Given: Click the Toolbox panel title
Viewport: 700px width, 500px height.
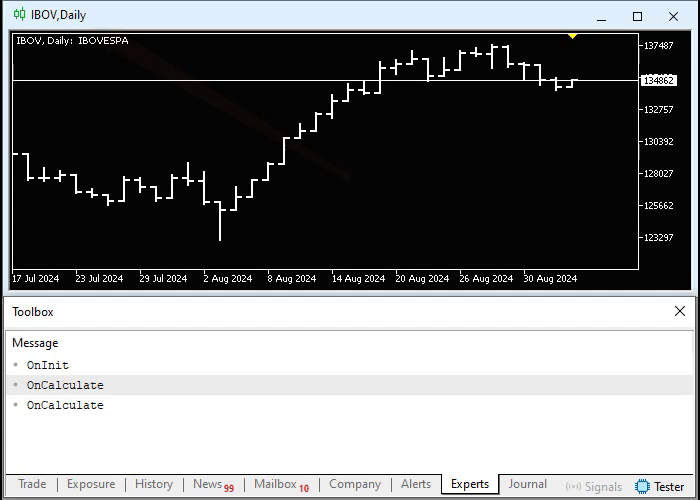Looking at the screenshot, I should pyautogui.click(x=33, y=312).
